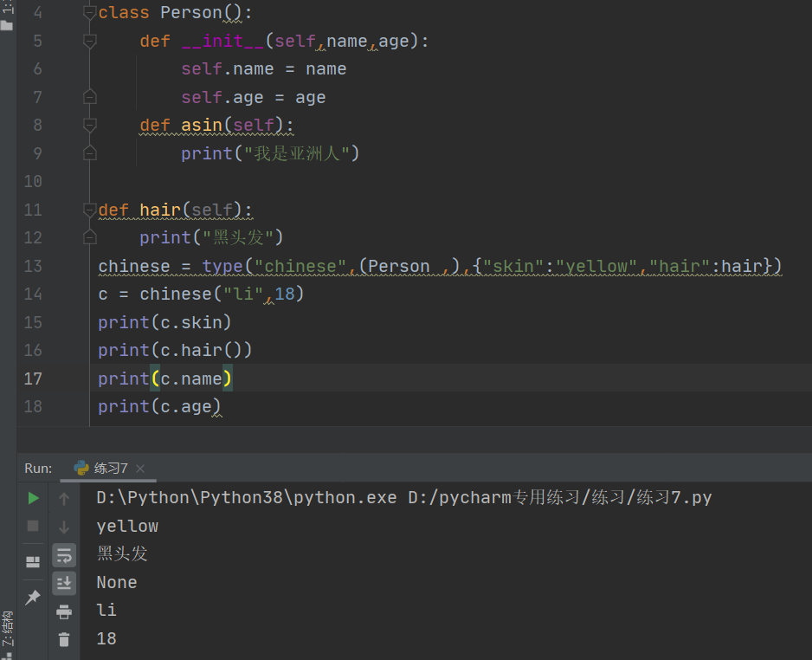
Task: Click 'yellow' output line in console
Action: (127, 527)
